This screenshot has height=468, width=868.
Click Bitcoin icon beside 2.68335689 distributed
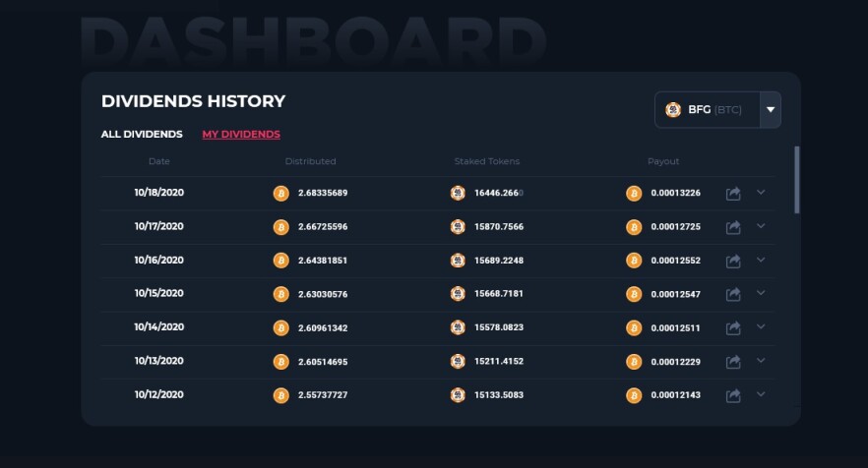coord(281,193)
